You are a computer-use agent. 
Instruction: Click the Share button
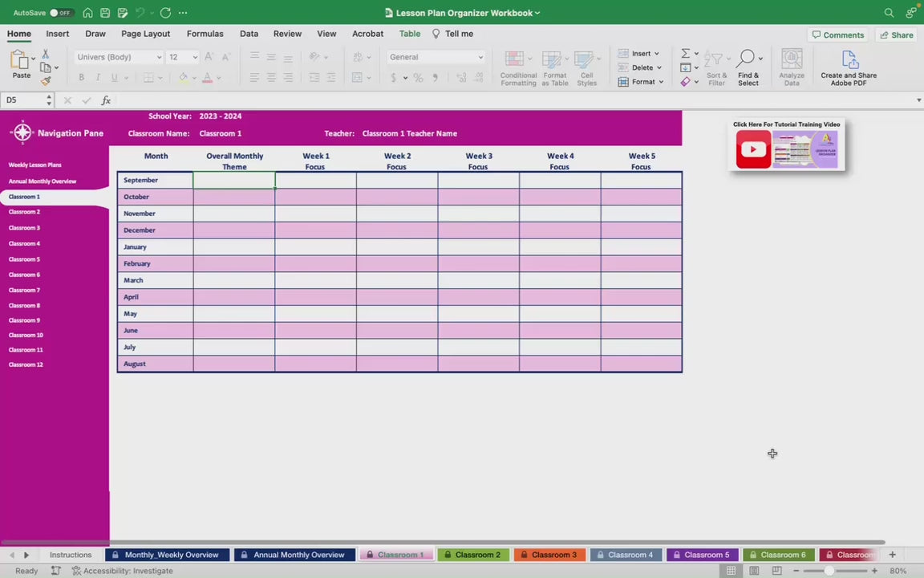(896, 35)
